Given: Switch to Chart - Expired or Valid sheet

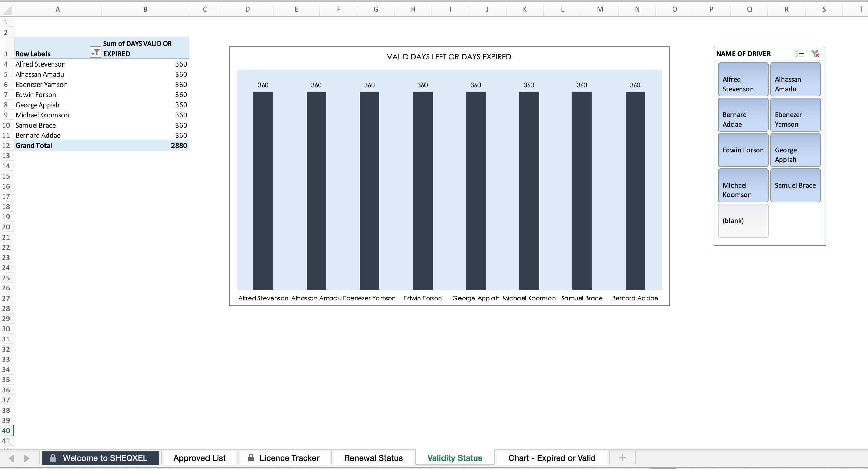Looking at the screenshot, I should (x=551, y=457).
